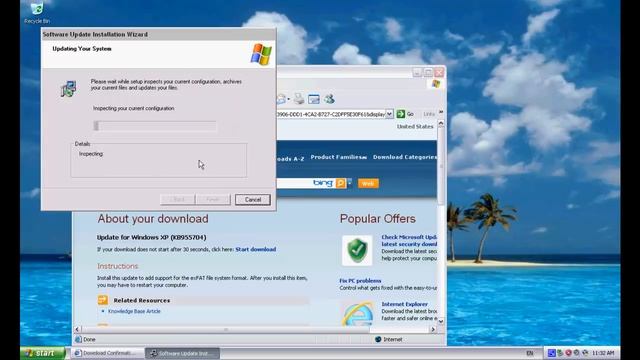Open the Knowledge Base Article link
Screen dimensions: 640x360
click(x=134, y=311)
